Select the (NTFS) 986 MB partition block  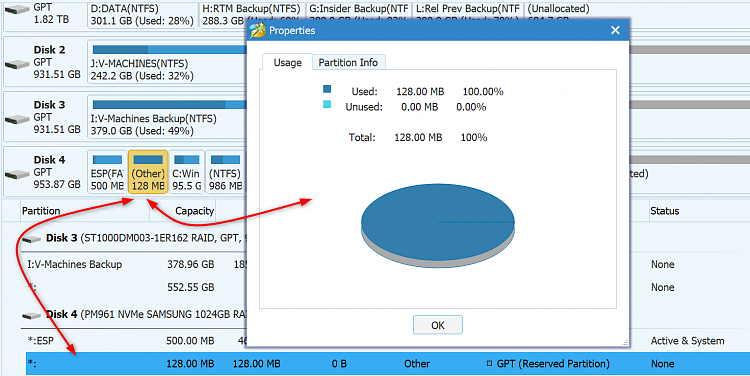coord(225,172)
